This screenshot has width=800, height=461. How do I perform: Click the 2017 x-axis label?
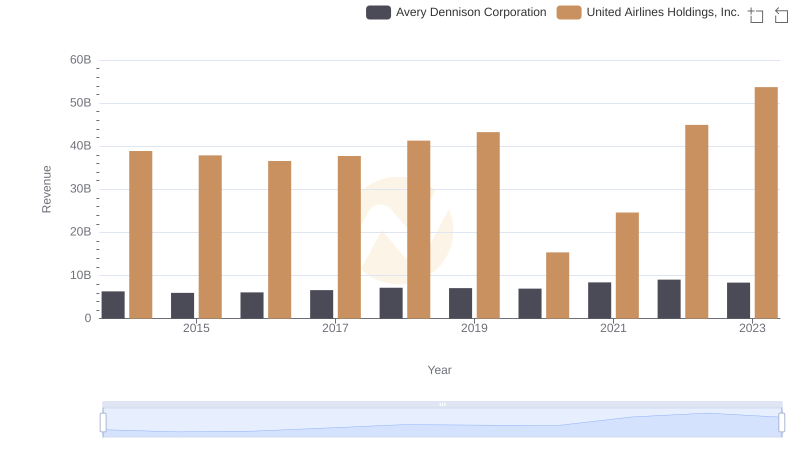pyautogui.click(x=335, y=328)
